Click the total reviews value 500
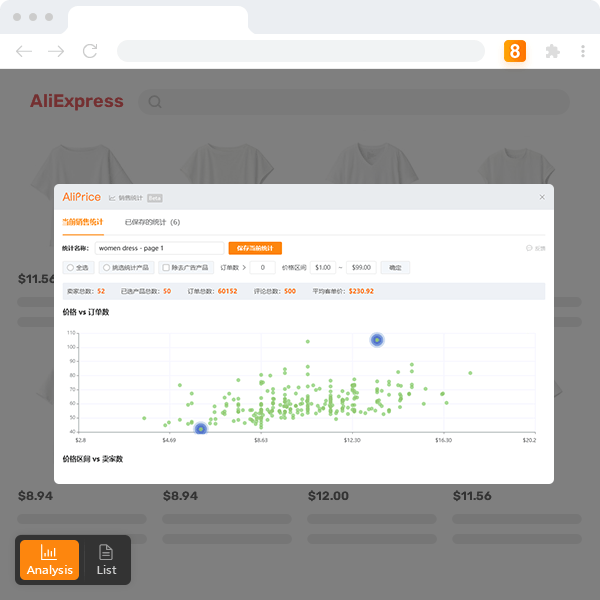The image size is (600, 600). tap(290, 291)
